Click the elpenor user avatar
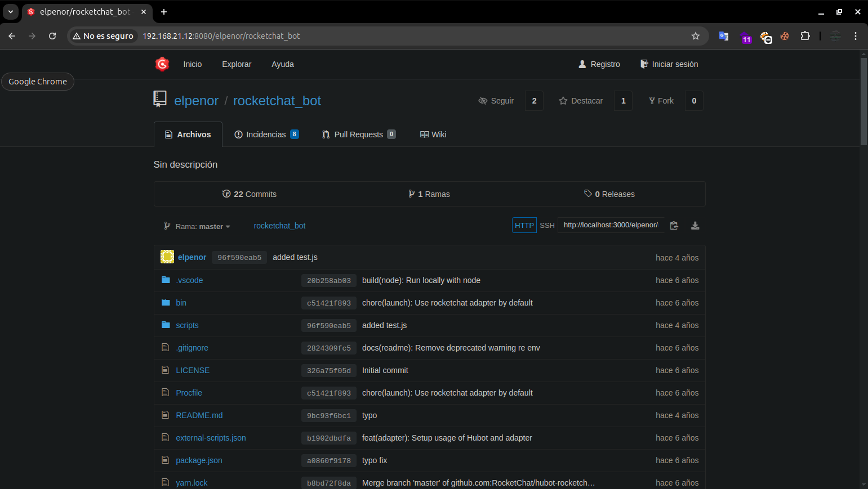868x489 pixels. [167, 257]
